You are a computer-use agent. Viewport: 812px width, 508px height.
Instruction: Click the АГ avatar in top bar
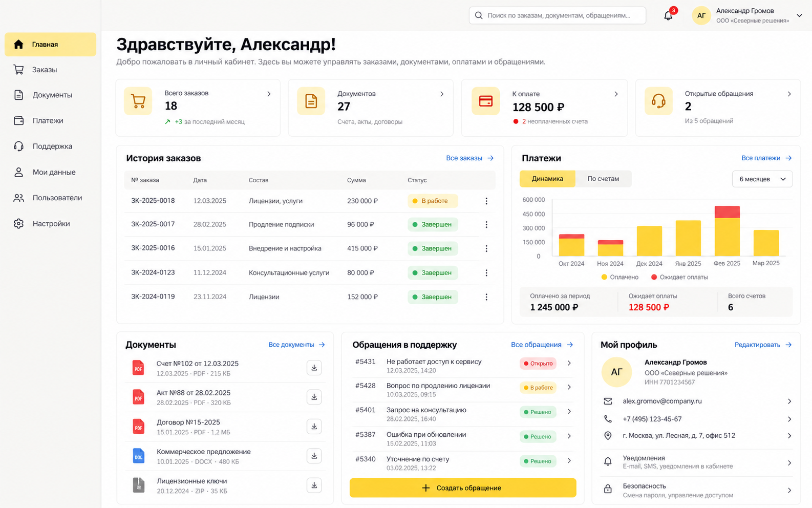pyautogui.click(x=701, y=15)
